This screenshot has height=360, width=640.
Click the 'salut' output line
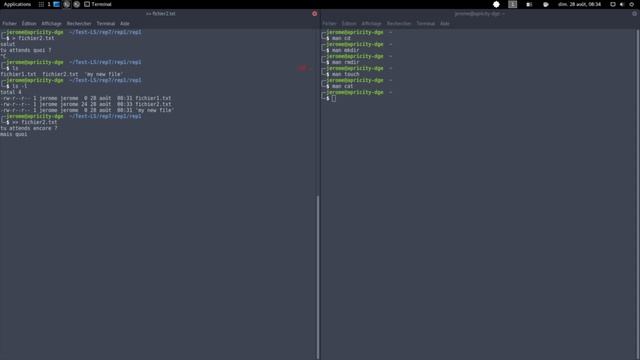pos(8,44)
